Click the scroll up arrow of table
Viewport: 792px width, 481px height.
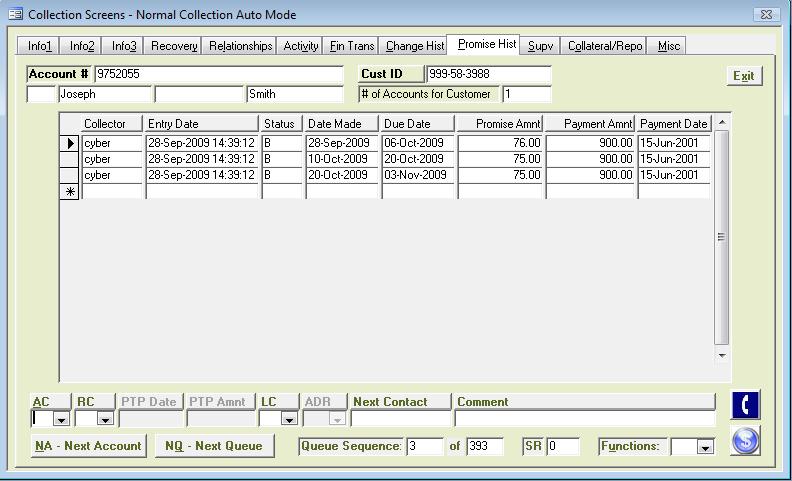(722, 122)
